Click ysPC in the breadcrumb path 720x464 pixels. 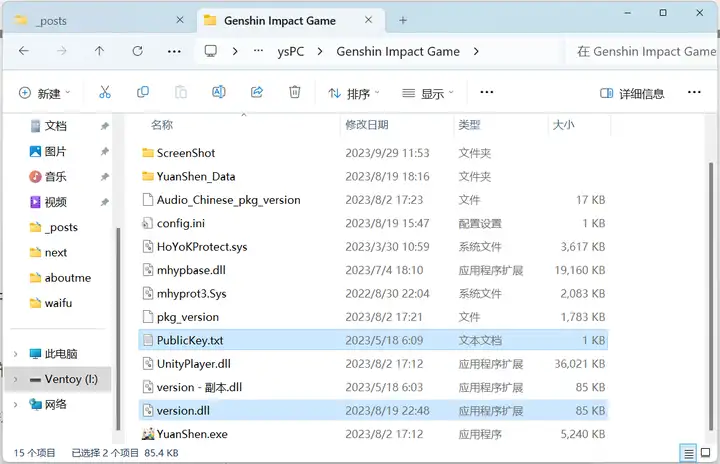(x=291, y=51)
